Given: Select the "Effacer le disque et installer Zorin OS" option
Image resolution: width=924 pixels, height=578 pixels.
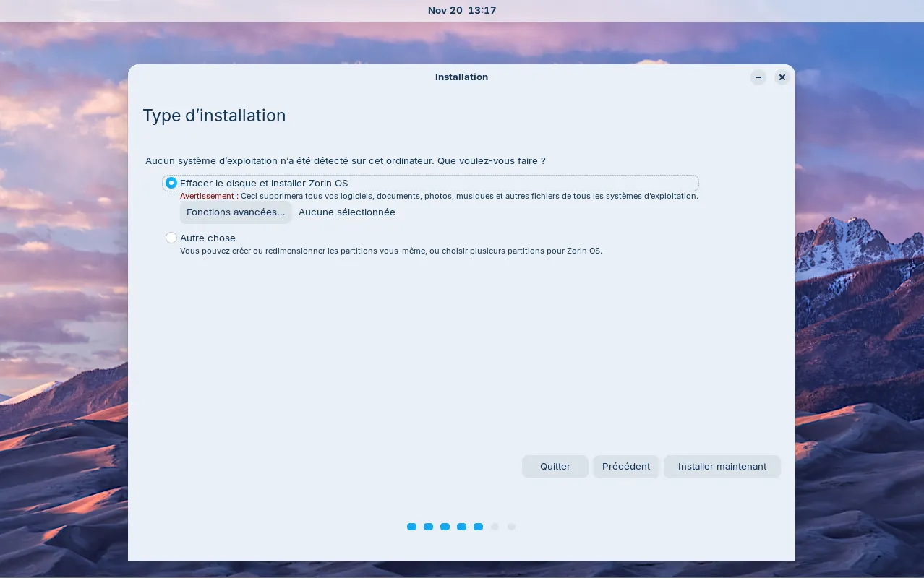Looking at the screenshot, I should pos(171,183).
